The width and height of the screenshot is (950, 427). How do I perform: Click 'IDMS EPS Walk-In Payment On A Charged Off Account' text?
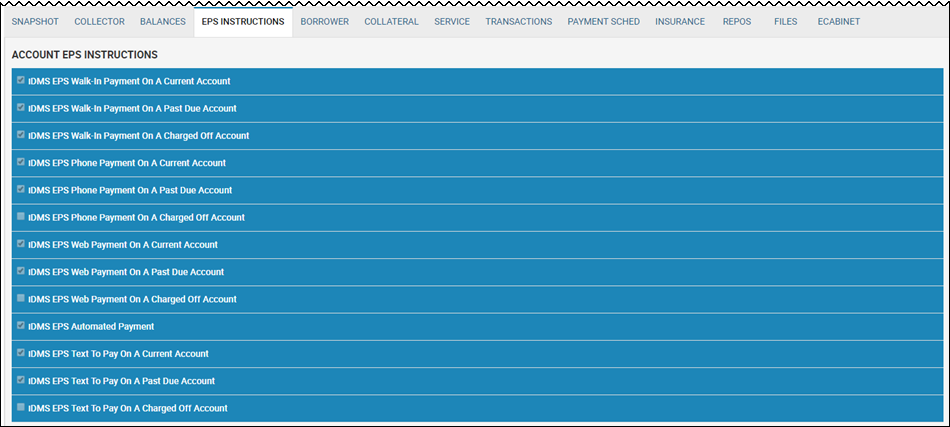139,136
